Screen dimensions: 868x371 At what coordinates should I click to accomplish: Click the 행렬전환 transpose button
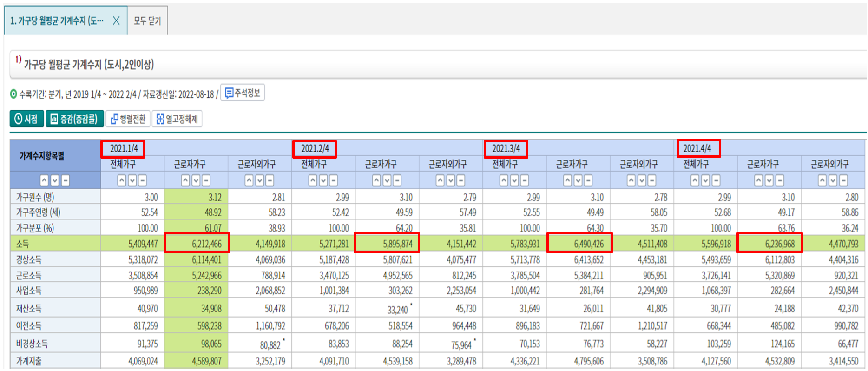click(128, 119)
